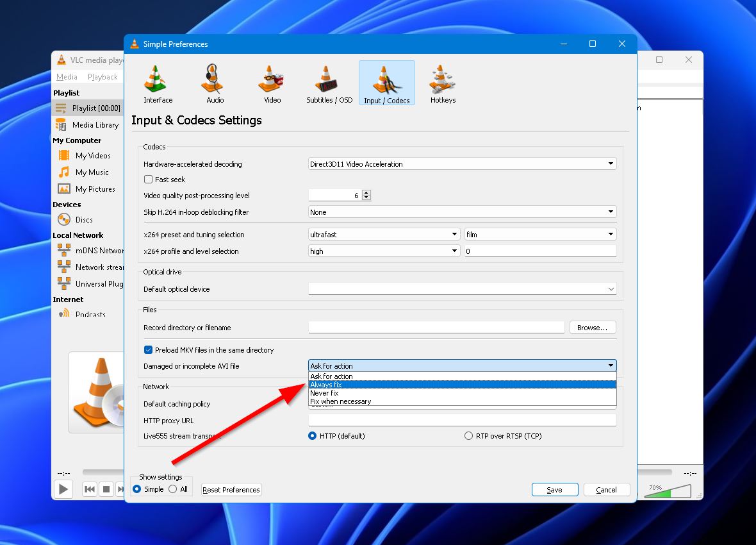The image size is (756, 545).
Task: Maximize the VLC main window
Action: click(659, 60)
